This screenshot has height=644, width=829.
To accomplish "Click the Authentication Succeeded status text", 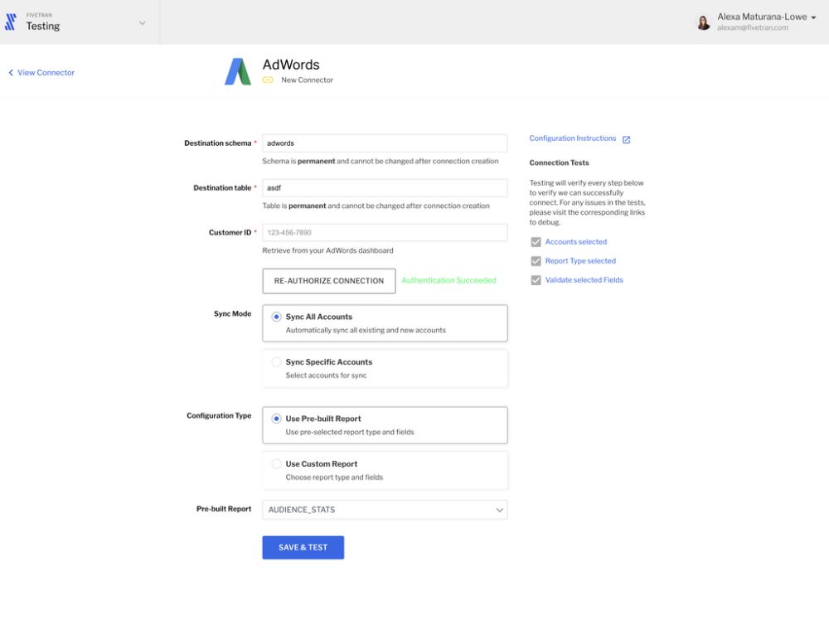I will point(448,280).
